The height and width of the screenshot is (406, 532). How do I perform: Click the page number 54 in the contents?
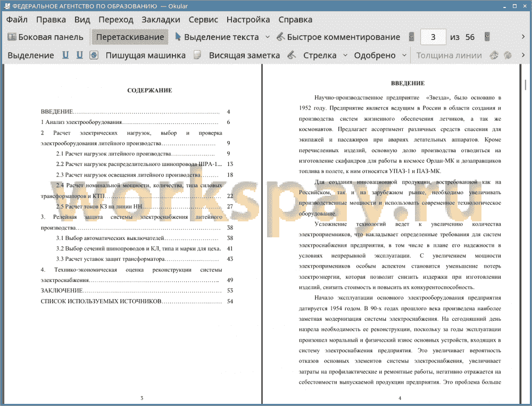[230, 301]
